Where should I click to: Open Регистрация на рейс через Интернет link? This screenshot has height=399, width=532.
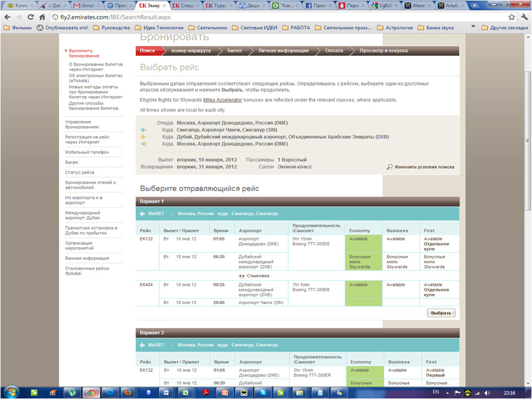tap(87, 139)
